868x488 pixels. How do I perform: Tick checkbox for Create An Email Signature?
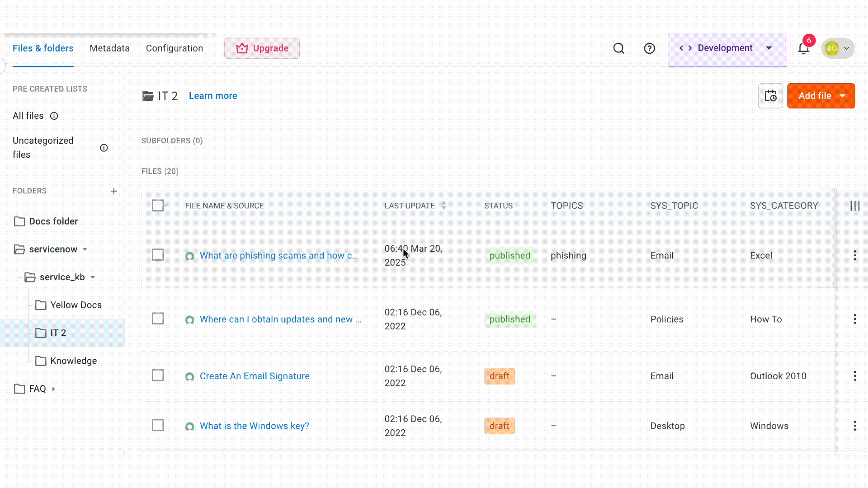coord(157,375)
